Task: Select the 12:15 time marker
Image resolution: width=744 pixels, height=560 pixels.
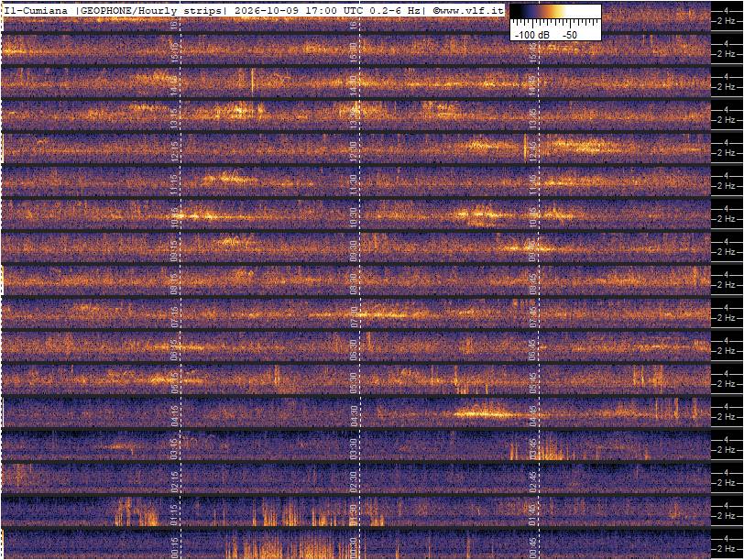Action: point(175,152)
